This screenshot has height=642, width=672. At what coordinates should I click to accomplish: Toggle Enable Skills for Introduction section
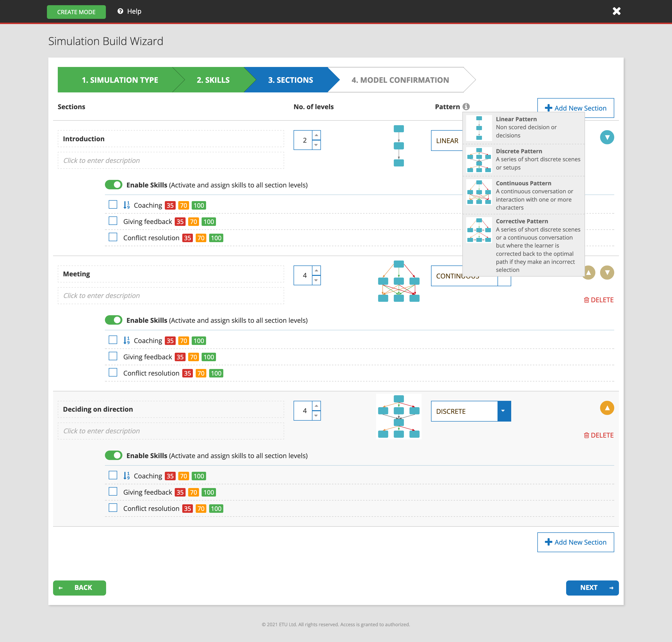click(x=114, y=185)
